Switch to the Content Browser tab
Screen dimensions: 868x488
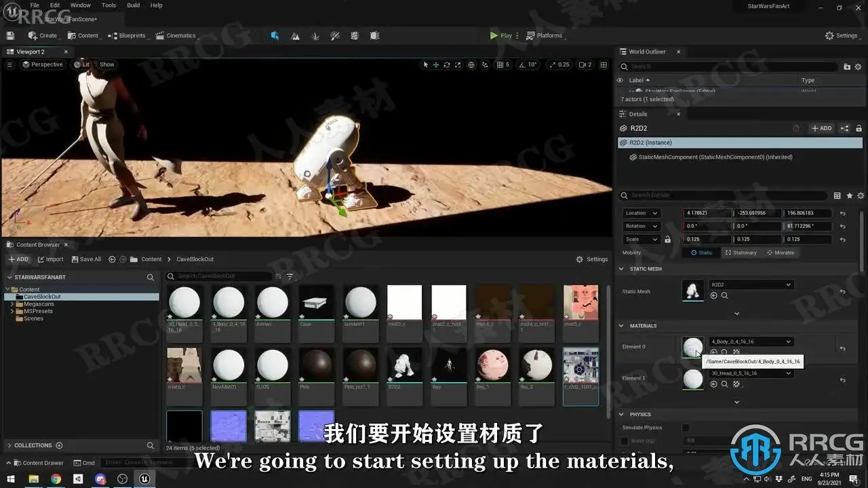(x=38, y=245)
